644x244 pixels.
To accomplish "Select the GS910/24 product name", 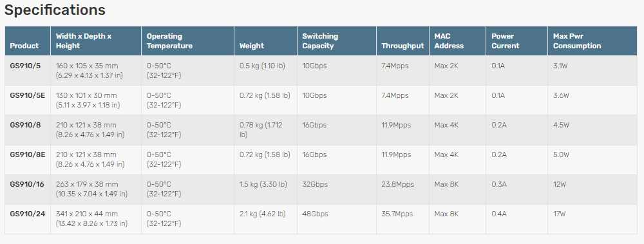I will [x=28, y=214].
